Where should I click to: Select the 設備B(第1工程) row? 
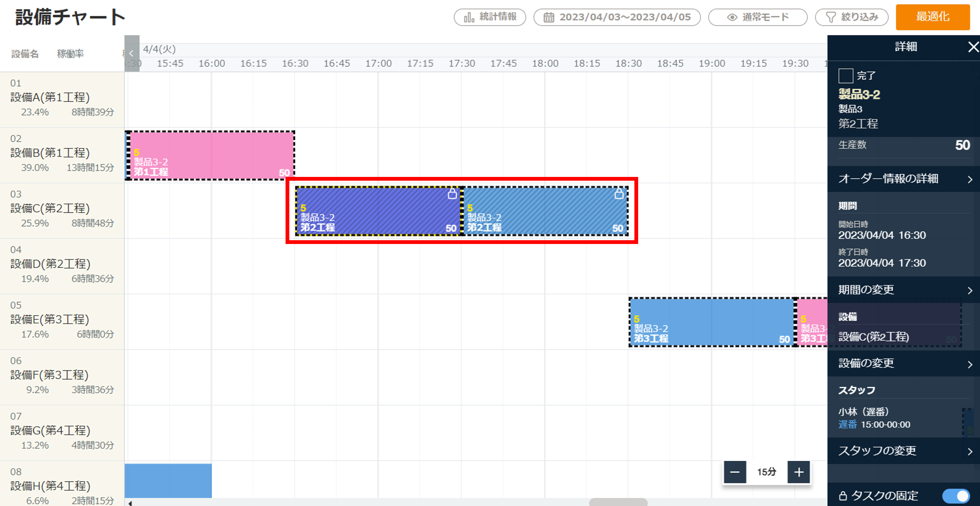coord(62,155)
